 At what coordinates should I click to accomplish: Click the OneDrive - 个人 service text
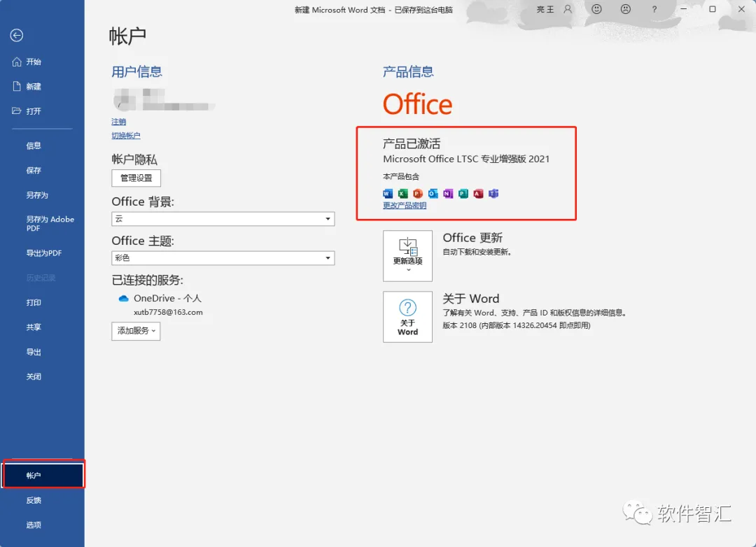pyautogui.click(x=167, y=298)
